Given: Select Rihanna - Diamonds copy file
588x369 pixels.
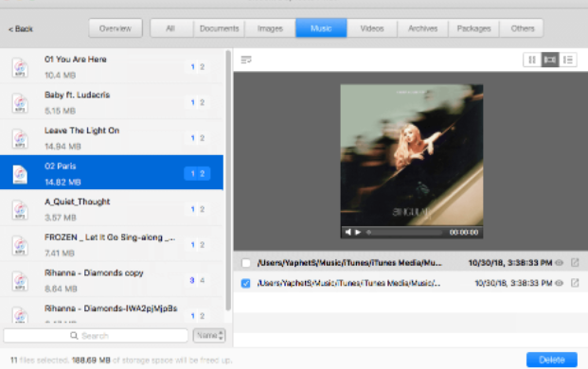Looking at the screenshot, I should [112, 280].
